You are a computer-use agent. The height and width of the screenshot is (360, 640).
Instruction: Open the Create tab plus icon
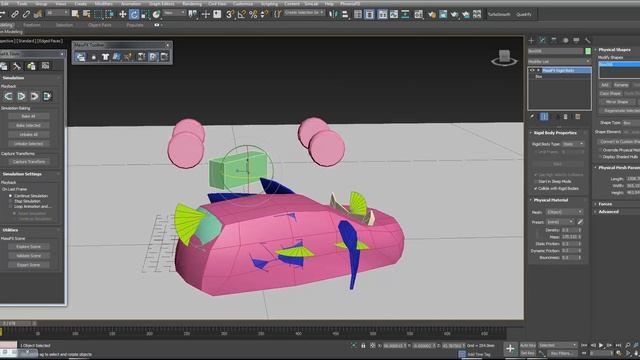tap(531, 40)
